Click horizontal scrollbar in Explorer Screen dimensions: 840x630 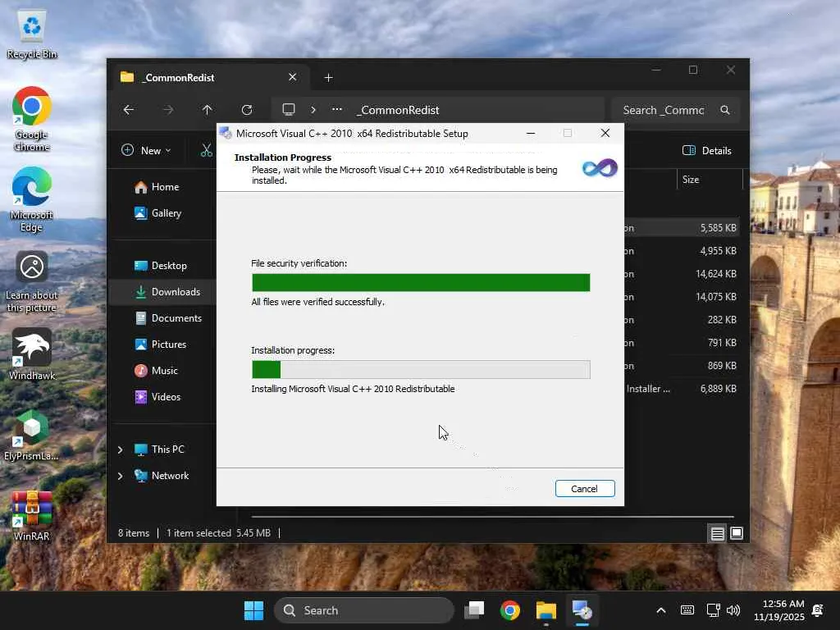(x=492, y=517)
